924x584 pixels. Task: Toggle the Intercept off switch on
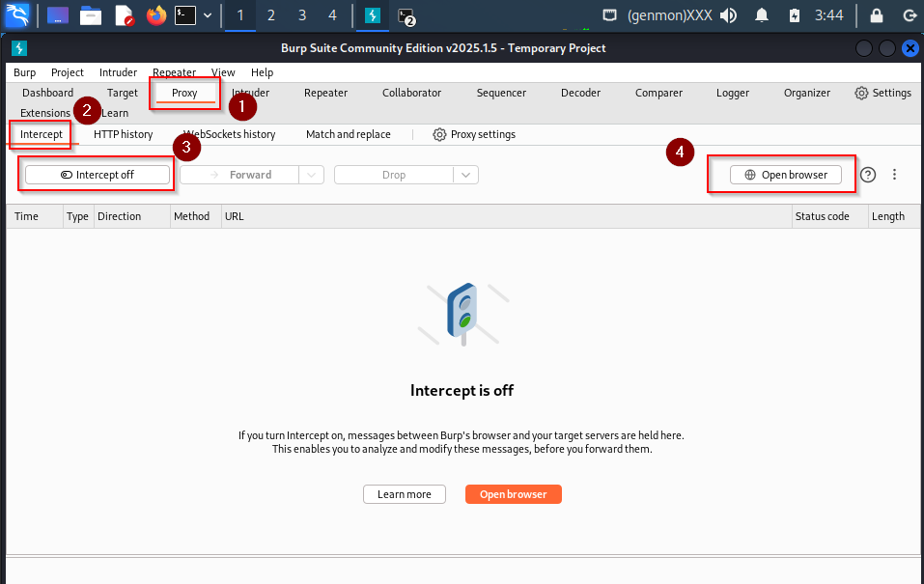pos(98,175)
